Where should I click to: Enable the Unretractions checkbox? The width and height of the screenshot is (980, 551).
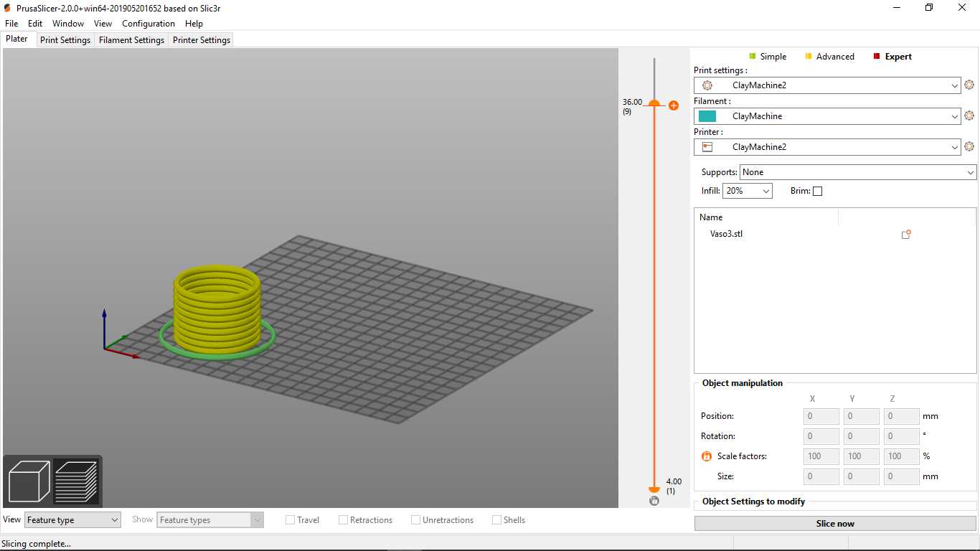coord(415,520)
